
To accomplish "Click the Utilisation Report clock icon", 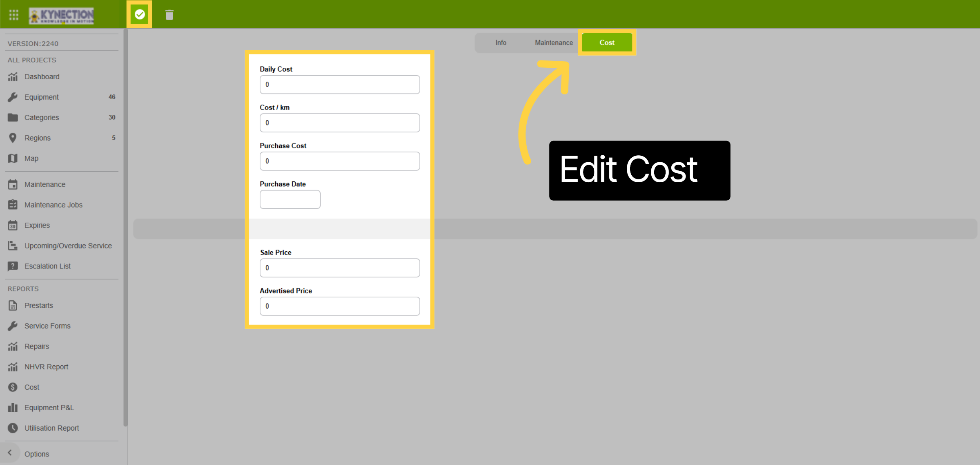I will tap(13, 428).
